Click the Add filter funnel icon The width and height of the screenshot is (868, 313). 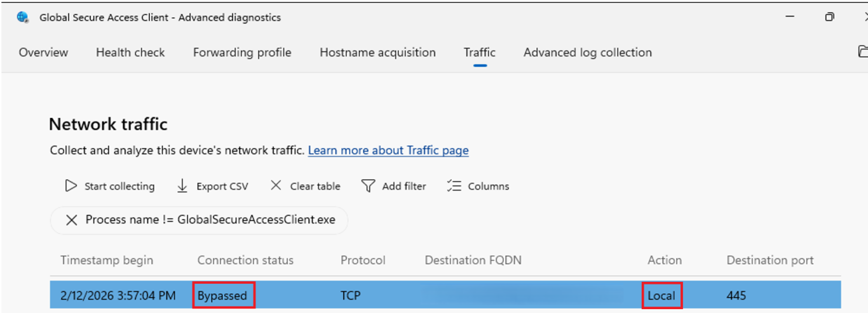368,186
